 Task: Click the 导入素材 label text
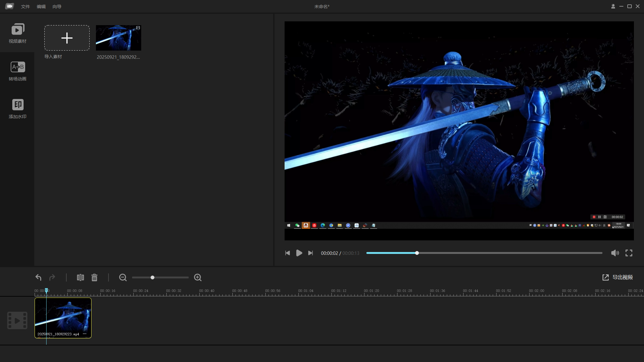[x=53, y=57]
